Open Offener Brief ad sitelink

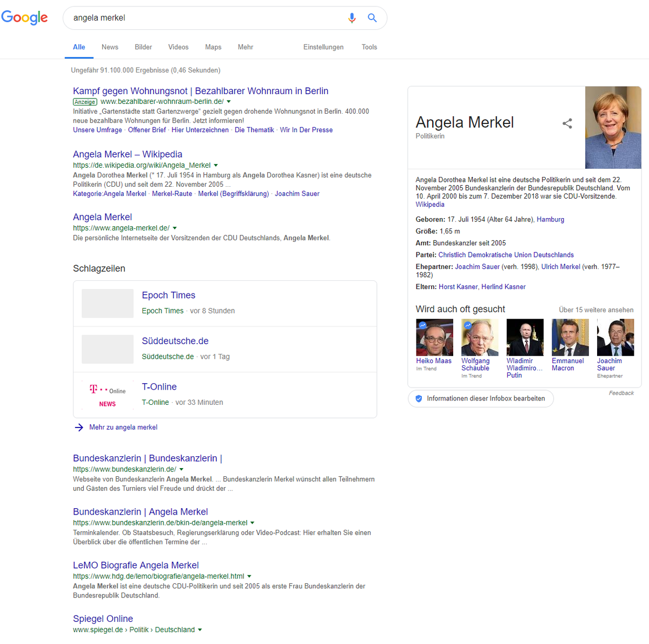click(147, 130)
